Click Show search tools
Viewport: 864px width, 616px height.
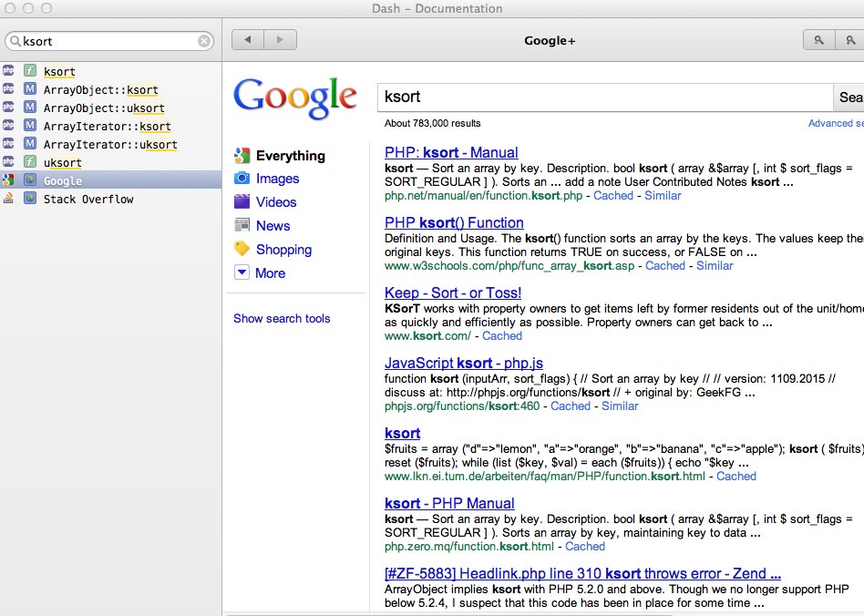pos(282,318)
